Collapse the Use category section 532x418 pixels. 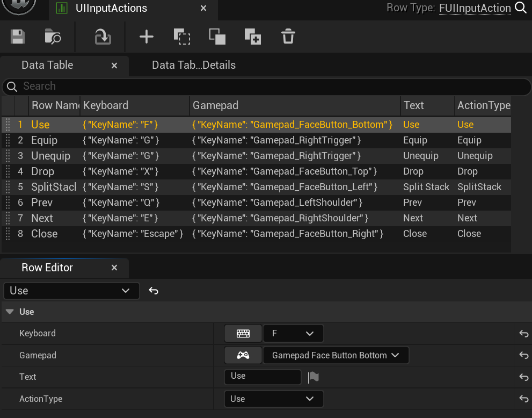[x=10, y=312]
